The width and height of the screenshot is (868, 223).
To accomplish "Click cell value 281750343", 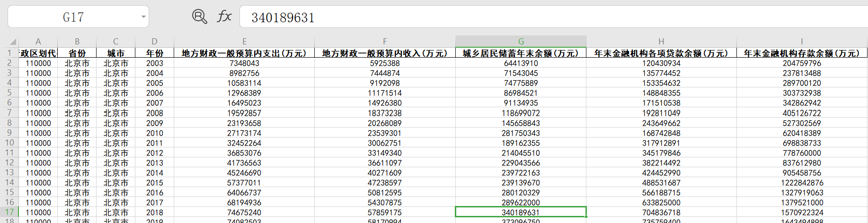I will pos(521,133).
